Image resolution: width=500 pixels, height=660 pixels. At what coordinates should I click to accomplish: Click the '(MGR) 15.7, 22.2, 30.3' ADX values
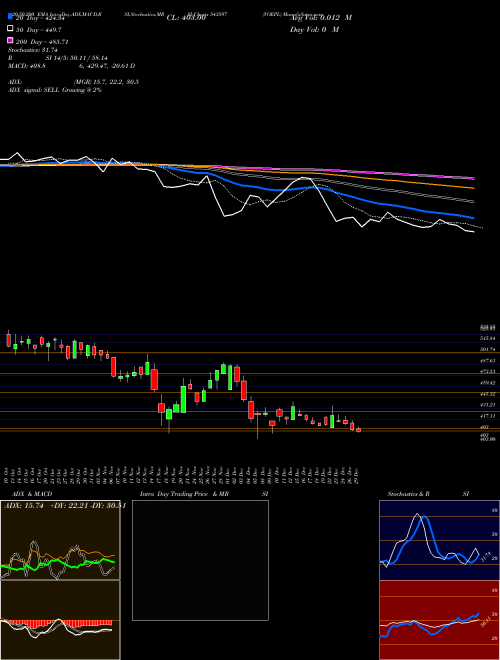point(106,82)
